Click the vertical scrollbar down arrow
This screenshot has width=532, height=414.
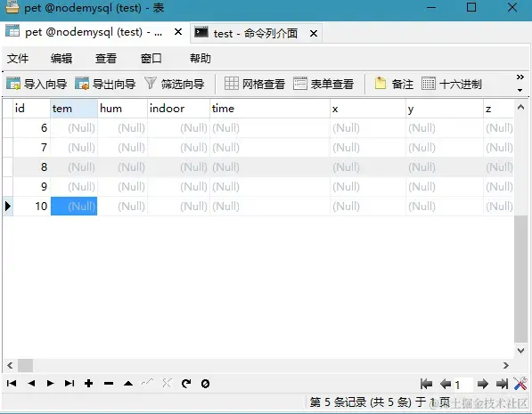520,350
